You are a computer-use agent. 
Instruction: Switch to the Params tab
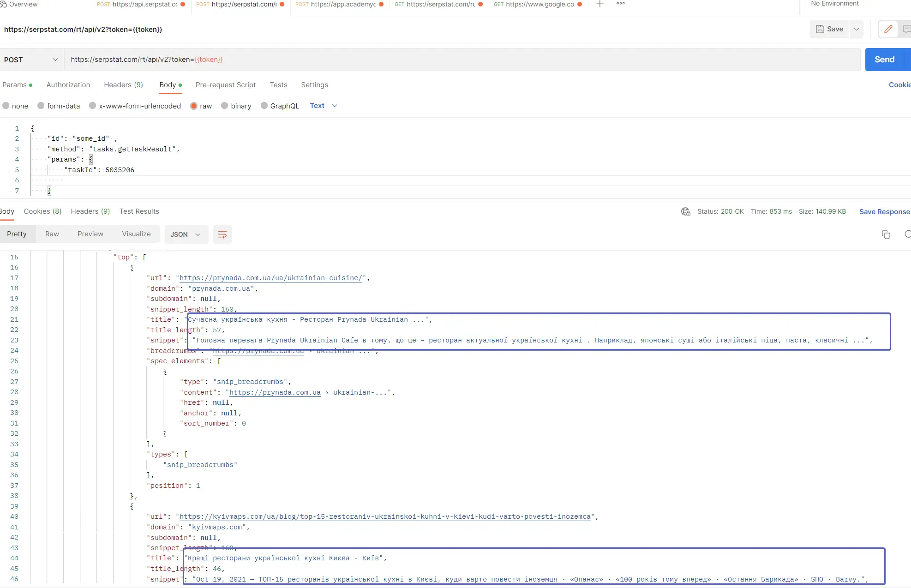click(x=17, y=85)
